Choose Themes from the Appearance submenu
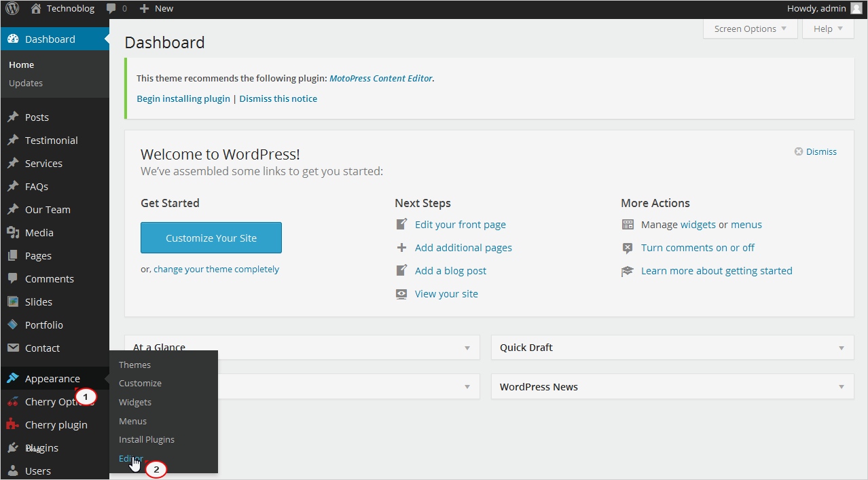This screenshot has height=480, width=868. tap(134, 365)
